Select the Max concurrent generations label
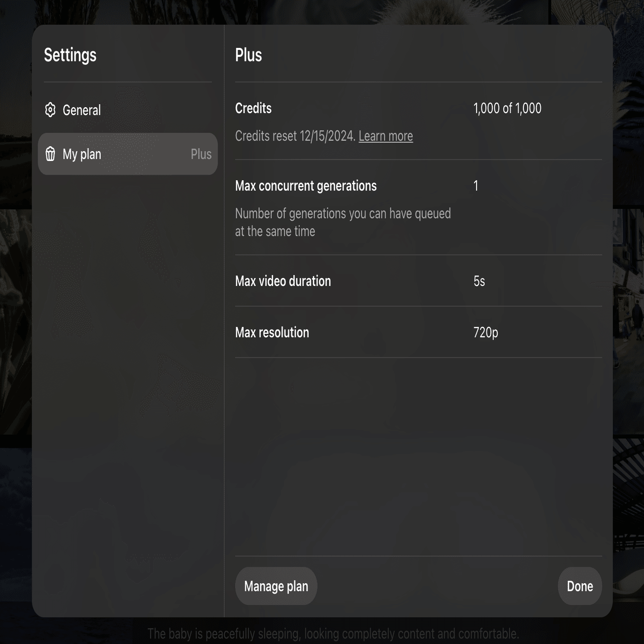Screen dimensions: 644x644 (306, 186)
